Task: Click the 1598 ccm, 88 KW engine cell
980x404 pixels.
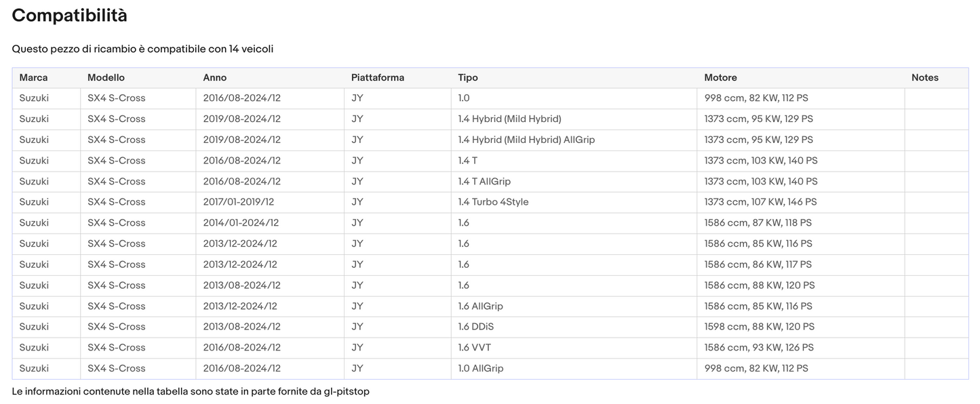Action: [x=759, y=327]
